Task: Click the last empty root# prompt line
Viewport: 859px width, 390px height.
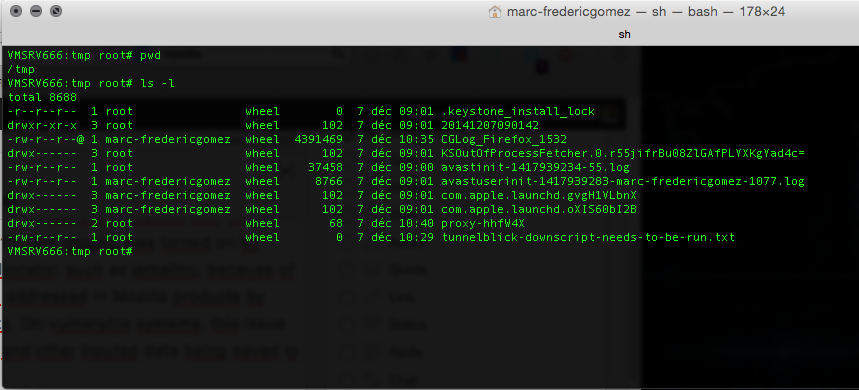Action: point(70,251)
